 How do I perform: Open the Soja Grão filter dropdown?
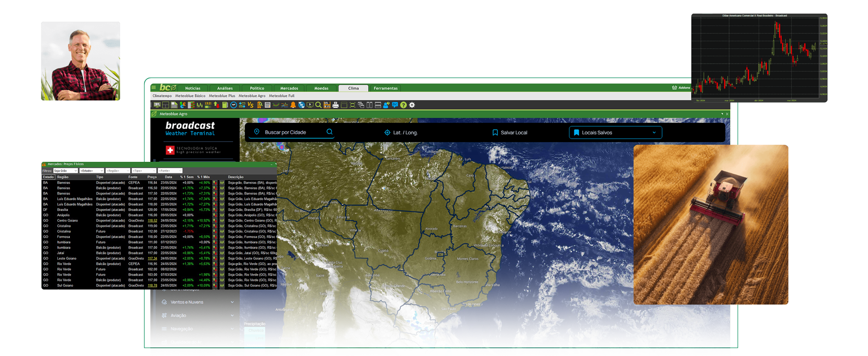66,171
